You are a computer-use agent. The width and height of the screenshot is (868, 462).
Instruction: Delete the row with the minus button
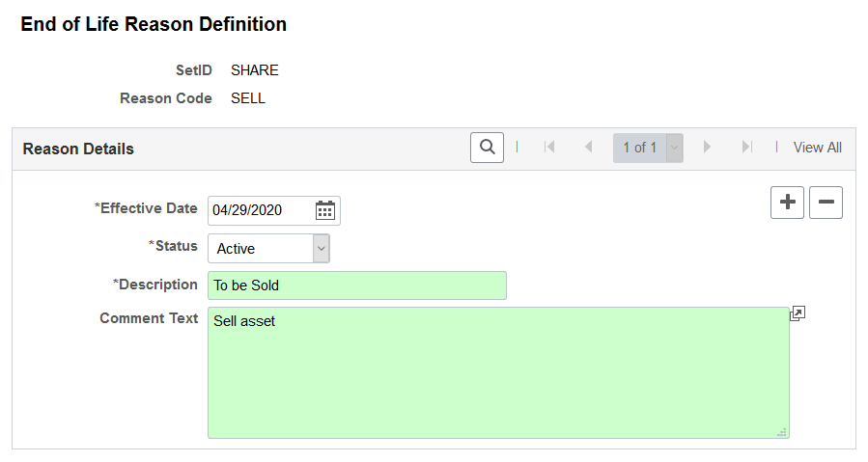[826, 202]
